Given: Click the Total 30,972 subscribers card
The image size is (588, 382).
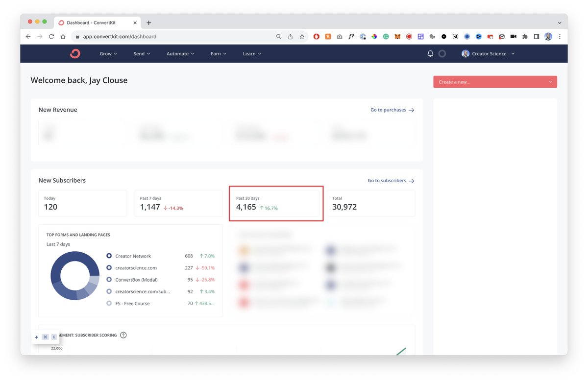Looking at the screenshot, I should tap(371, 203).
